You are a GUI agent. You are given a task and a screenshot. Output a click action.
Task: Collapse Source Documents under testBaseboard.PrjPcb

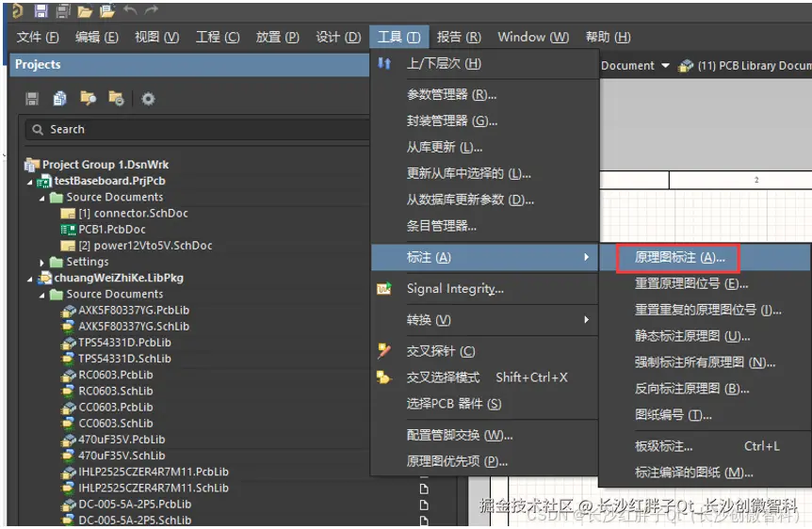point(42,199)
